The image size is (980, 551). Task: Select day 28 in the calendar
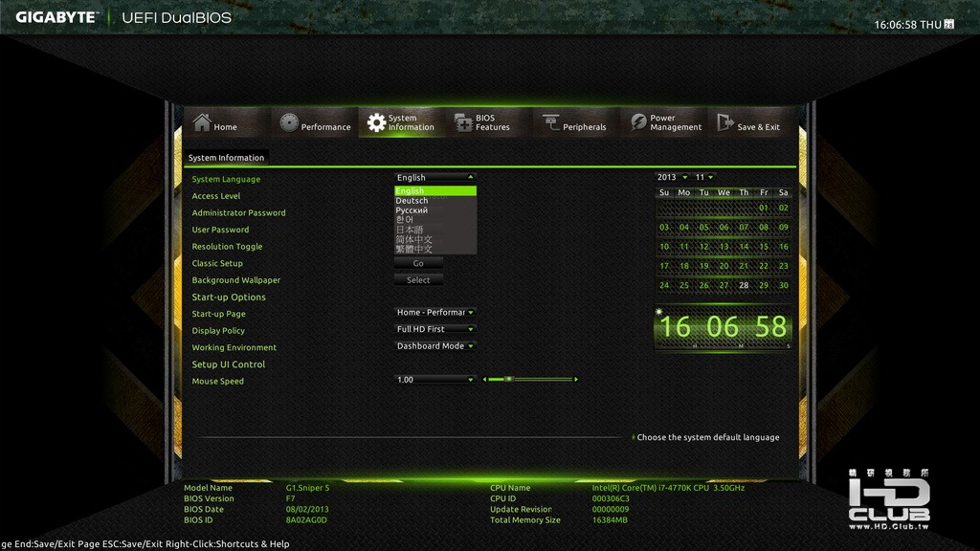click(x=743, y=285)
